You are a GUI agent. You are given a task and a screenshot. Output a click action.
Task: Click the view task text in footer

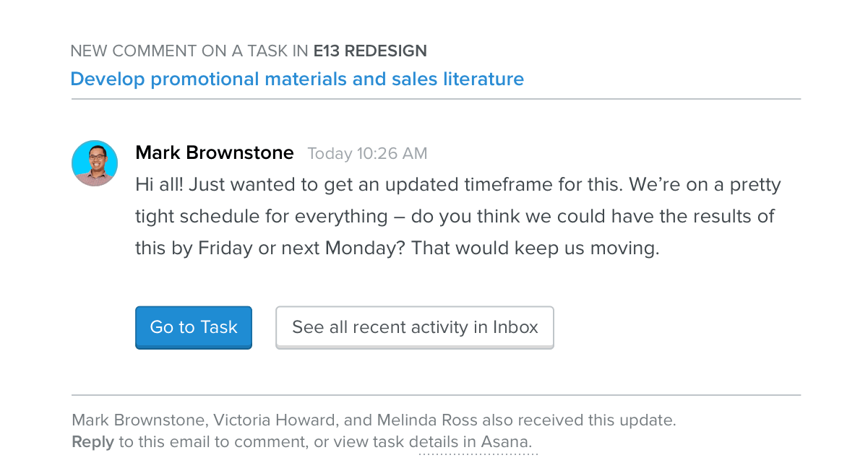(x=369, y=442)
